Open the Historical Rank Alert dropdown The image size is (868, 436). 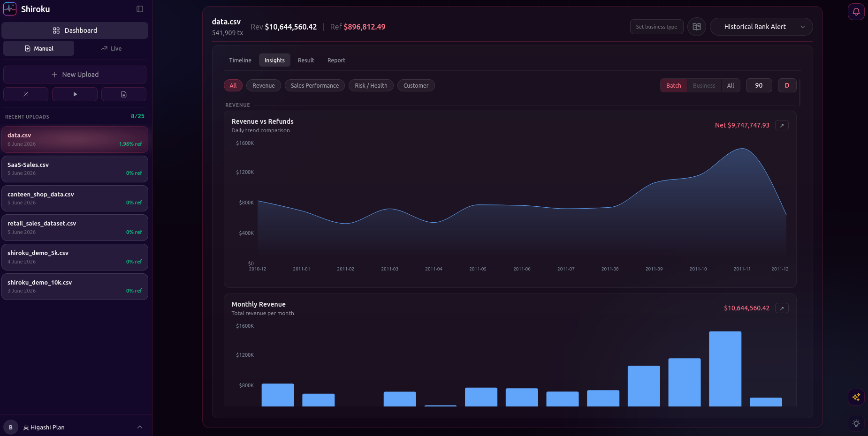[761, 27]
